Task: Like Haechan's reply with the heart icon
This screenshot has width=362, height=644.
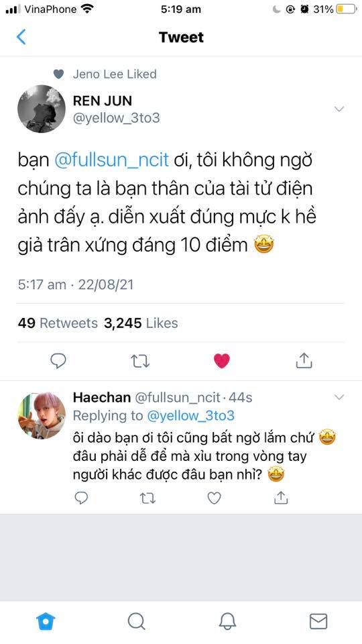Action: (x=215, y=498)
